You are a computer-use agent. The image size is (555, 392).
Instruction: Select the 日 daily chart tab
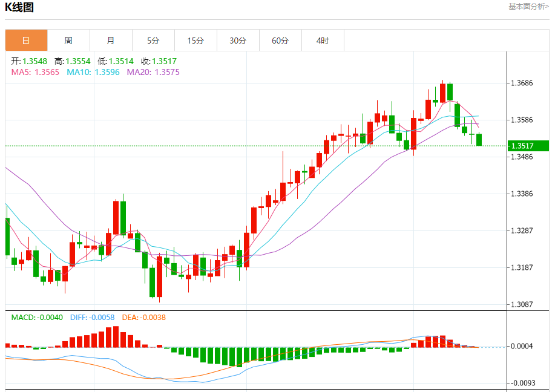point(26,41)
